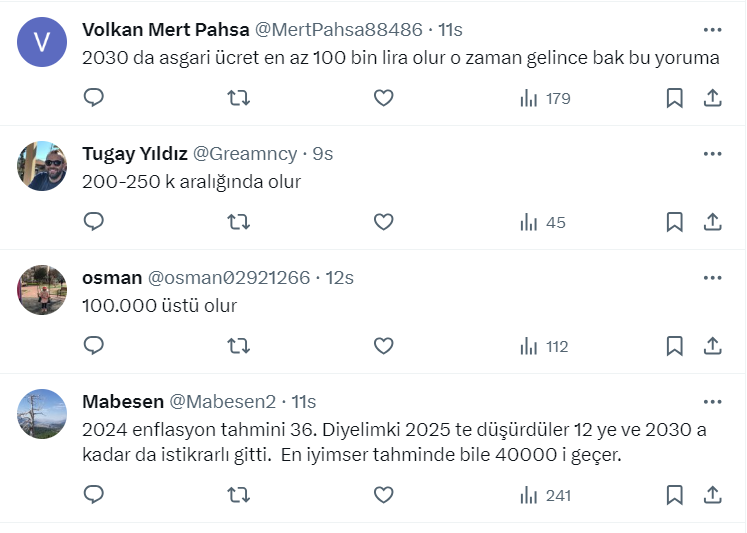
Task: Open more menu for osman's tweet
Action: click(712, 278)
